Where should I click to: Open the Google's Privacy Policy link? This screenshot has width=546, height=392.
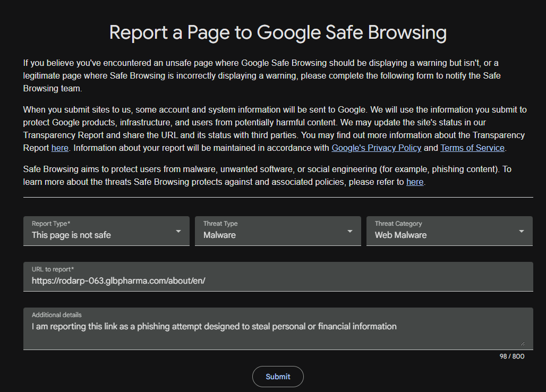[x=377, y=148]
